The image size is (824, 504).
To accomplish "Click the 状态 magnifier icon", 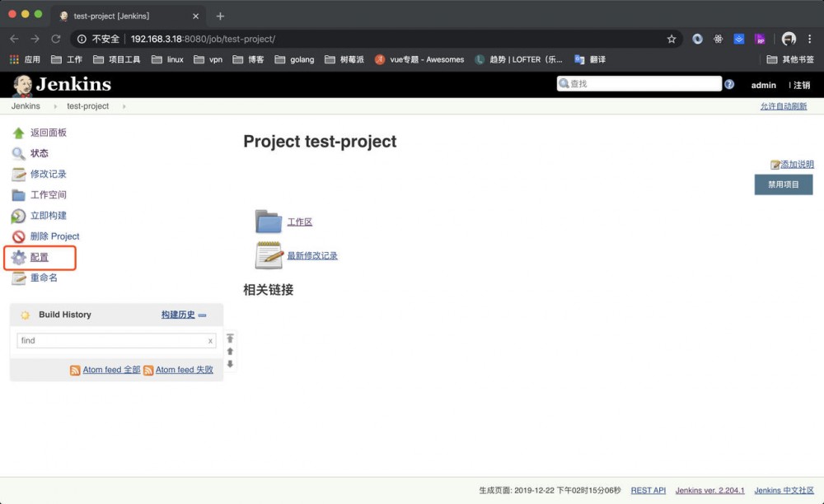I will coord(18,153).
